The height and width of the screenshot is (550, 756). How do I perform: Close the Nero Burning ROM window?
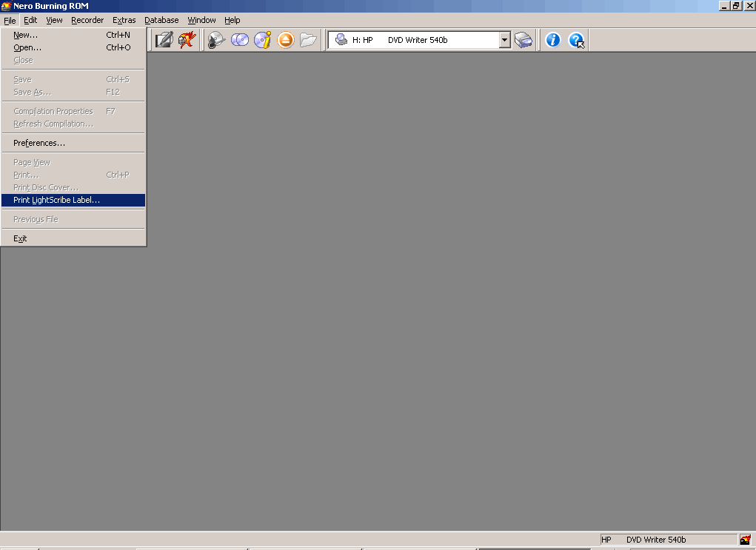[x=749, y=6]
